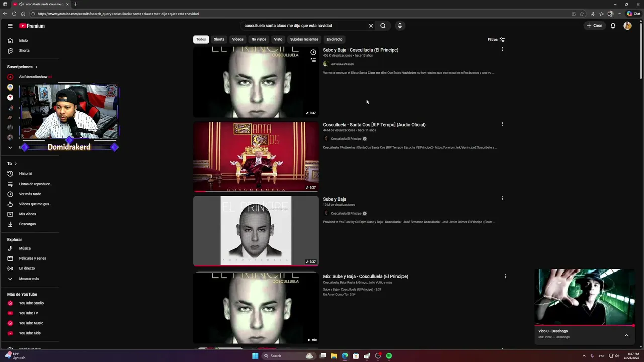Select the Subidas recientes filter chip
The height and width of the screenshot is (362, 644).
click(x=304, y=39)
